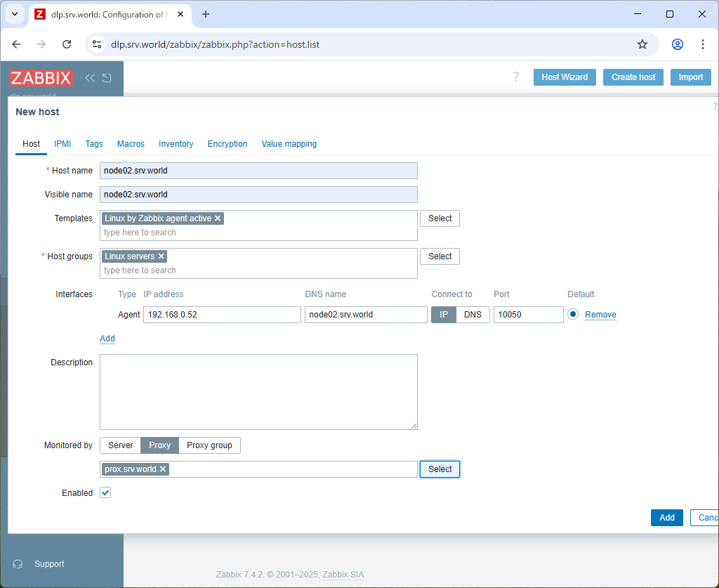Click into the Description text area
This screenshot has height=588, width=719.
click(x=258, y=391)
